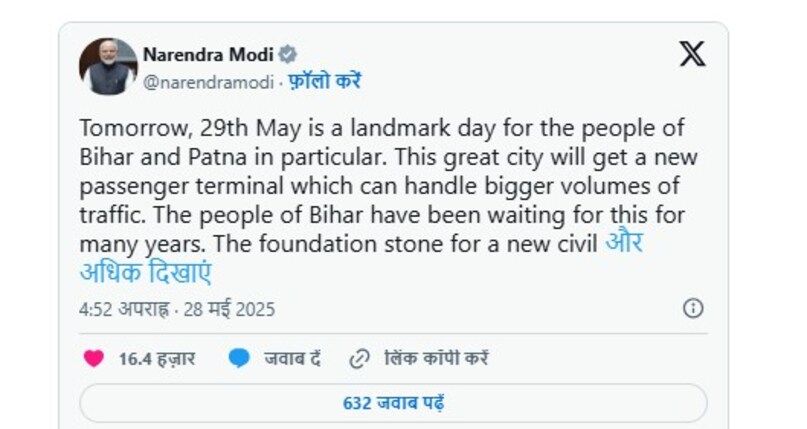Open Narendra Modi's profile picture
The height and width of the screenshot is (429, 807).
[107, 67]
